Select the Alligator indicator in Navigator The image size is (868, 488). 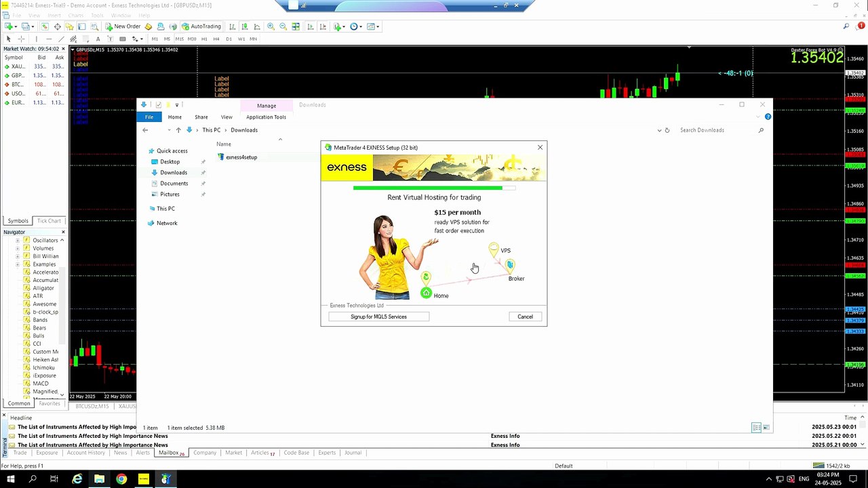click(x=43, y=288)
